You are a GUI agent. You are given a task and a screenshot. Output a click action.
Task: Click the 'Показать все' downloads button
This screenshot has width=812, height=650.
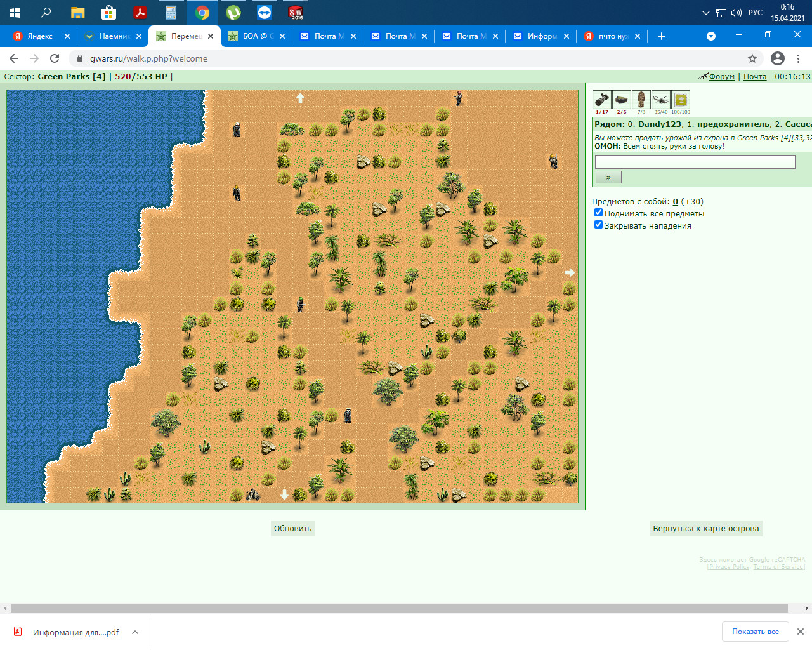756,632
